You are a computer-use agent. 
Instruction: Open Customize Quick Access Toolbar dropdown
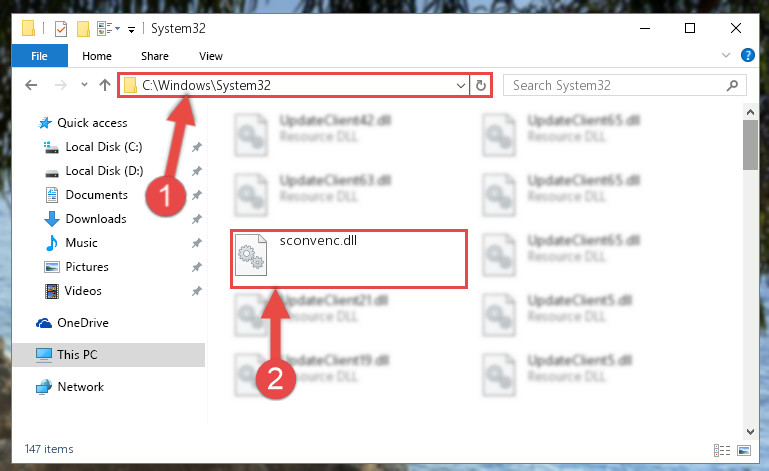click(131, 30)
